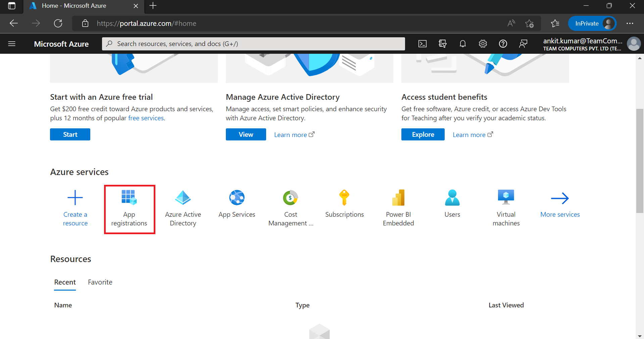Open a new browser tab

pyautogui.click(x=153, y=6)
